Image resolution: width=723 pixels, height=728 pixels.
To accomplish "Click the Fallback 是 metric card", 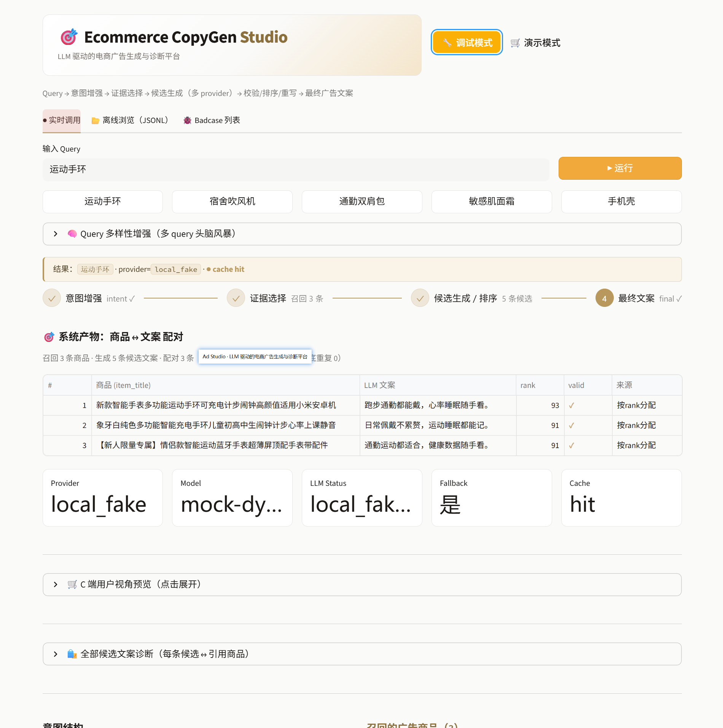I will click(492, 498).
